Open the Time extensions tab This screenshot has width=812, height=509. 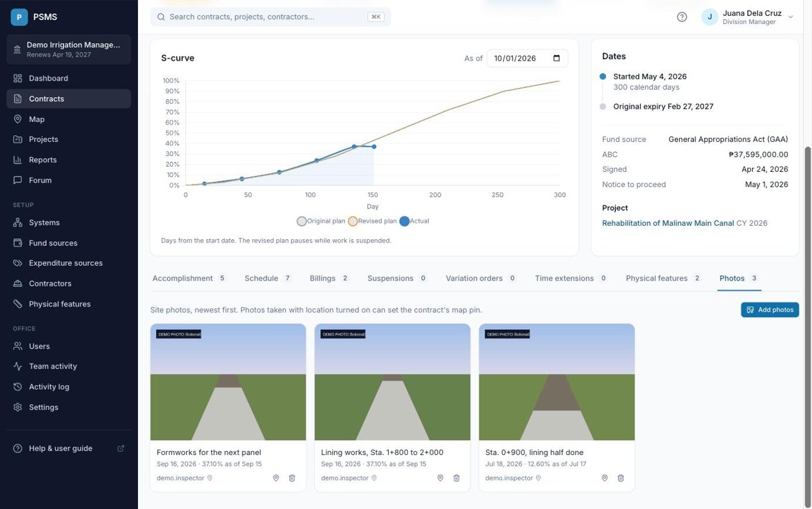click(x=571, y=278)
